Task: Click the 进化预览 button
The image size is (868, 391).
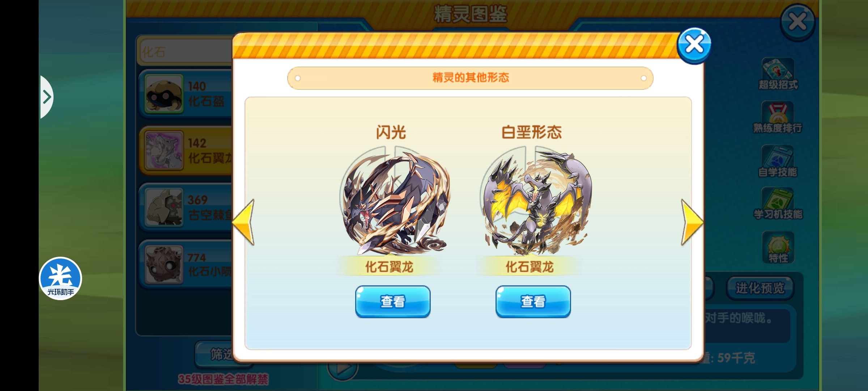Action: tap(760, 288)
